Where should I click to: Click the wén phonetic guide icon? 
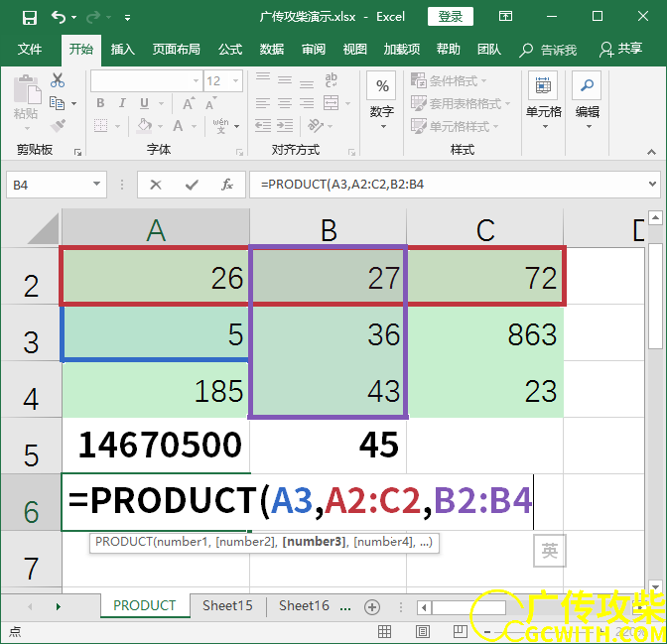point(220,126)
